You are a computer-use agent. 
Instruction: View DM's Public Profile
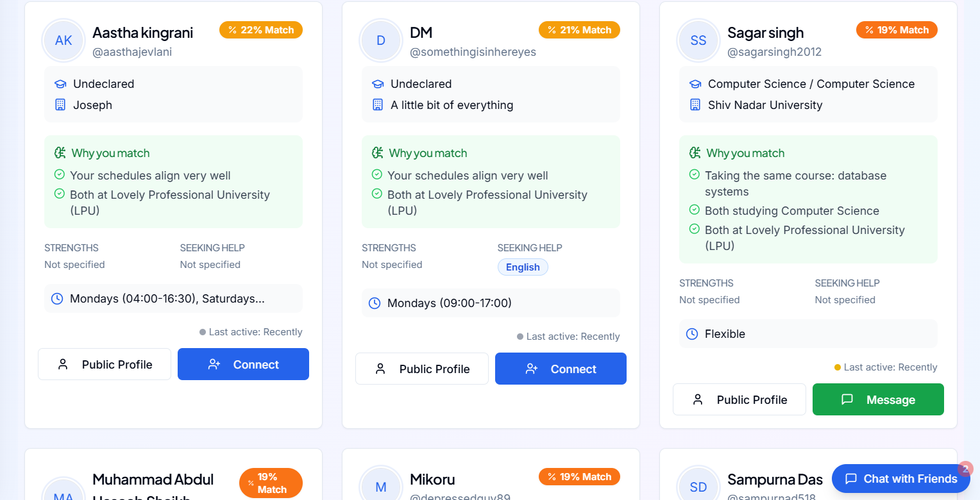point(422,369)
